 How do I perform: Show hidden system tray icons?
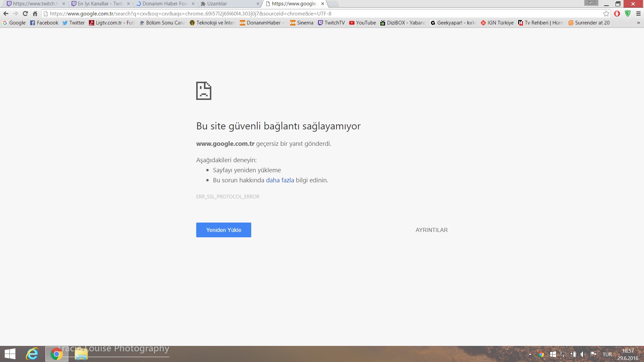click(x=530, y=354)
